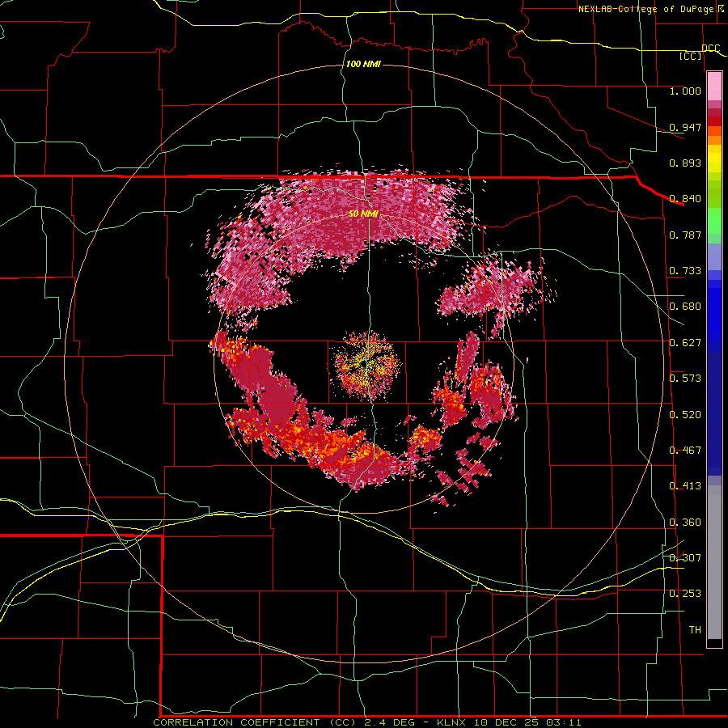Click the radar site clutter at the rings' center
Viewport: 728px width, 728px height.
coord(366,366)
